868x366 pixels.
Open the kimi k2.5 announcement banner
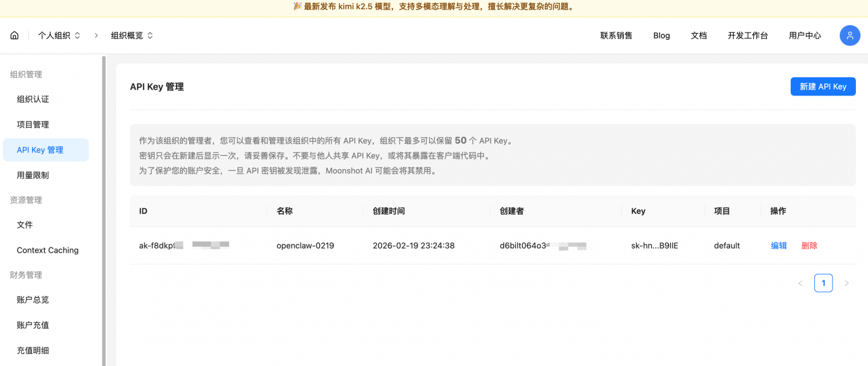click(x=434, y=8)
